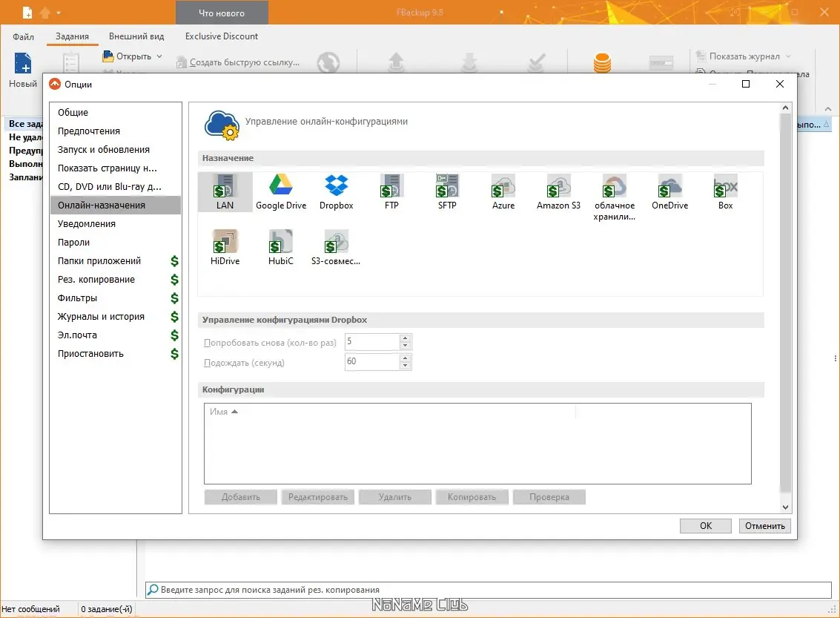The height and width of the screenshot is (618, 840).
Task: Select the облачное хранилище Google Cloud icon
Action: pos(615,197)
